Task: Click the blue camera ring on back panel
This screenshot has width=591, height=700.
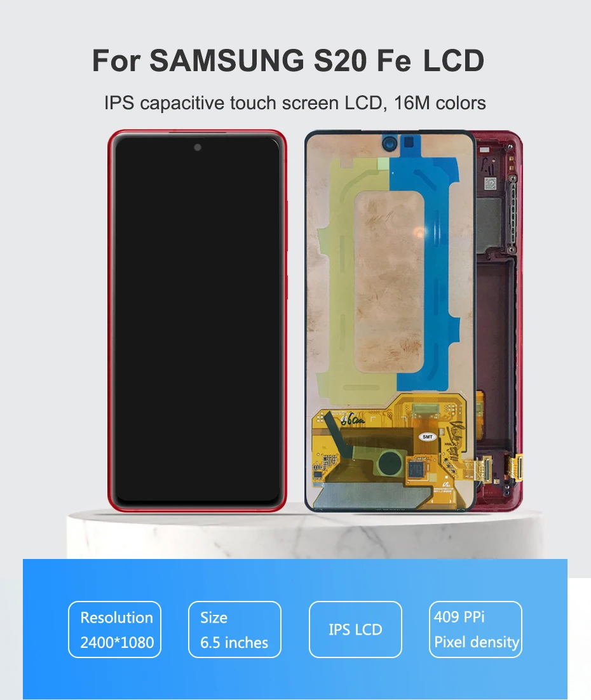Action: coord(390,144)
